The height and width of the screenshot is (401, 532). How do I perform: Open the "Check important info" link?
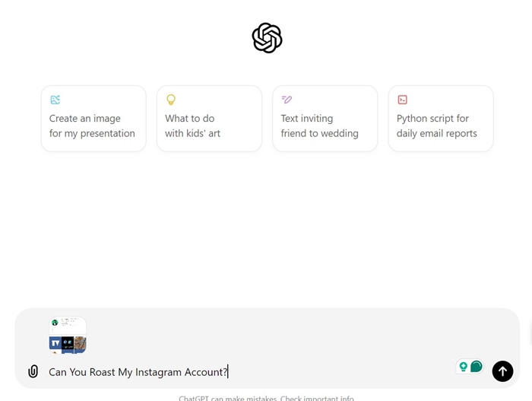click(x=317, y=398)
